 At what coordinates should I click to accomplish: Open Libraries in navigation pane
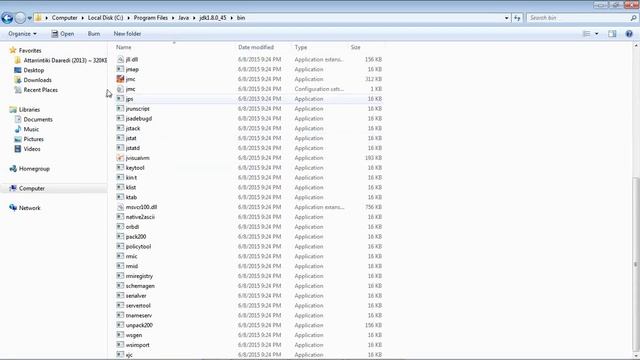(29, 110)
